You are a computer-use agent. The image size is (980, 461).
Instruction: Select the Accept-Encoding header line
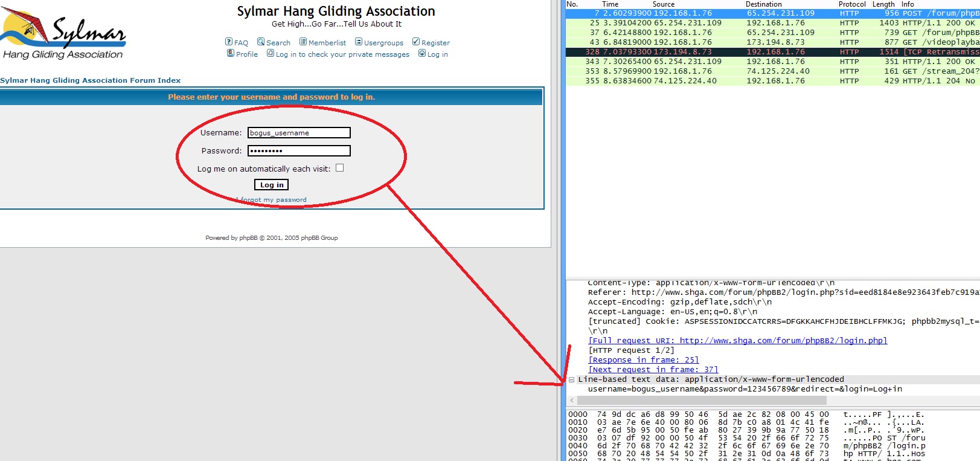[x=680, y=302]
